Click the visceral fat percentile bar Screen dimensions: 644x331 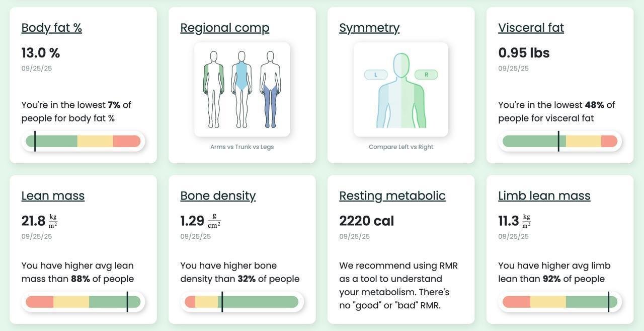(x=560, y=141)
